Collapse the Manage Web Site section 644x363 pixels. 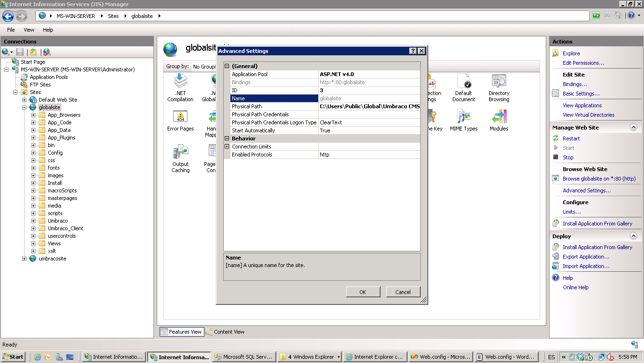[634, 127]
